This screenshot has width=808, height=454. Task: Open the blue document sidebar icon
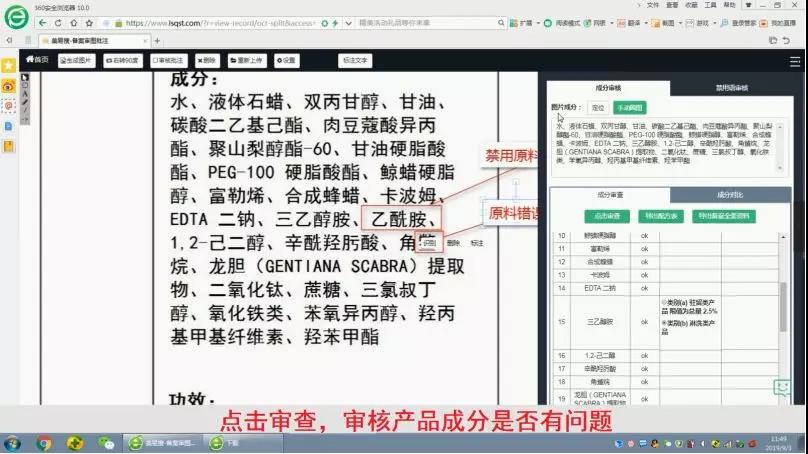8,126
